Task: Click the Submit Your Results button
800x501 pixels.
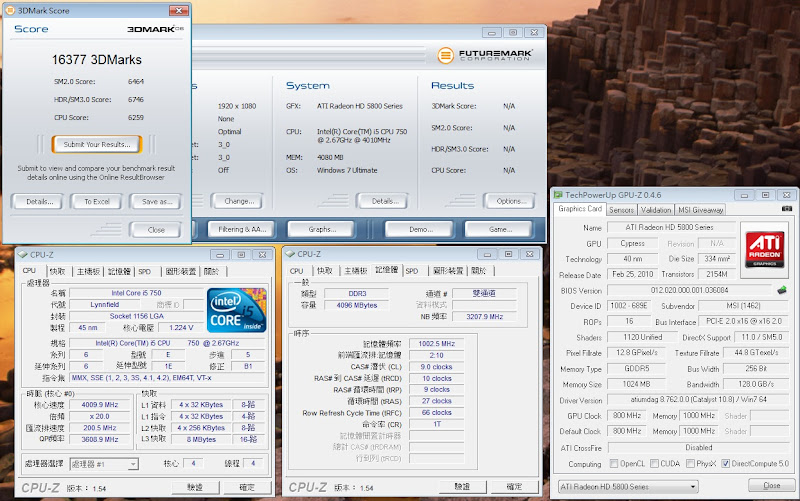Action: click(97, 144)
